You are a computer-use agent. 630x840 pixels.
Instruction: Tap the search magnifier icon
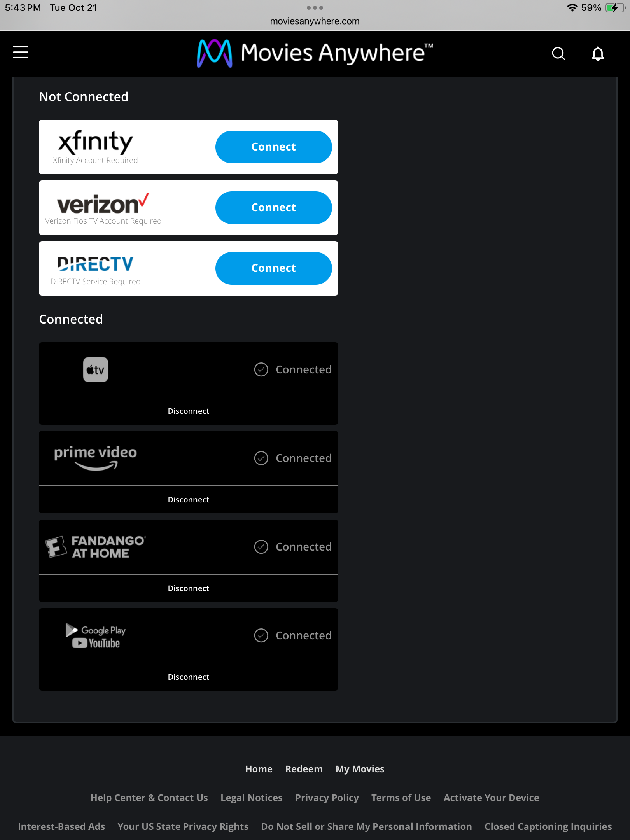tap(558, 54)
